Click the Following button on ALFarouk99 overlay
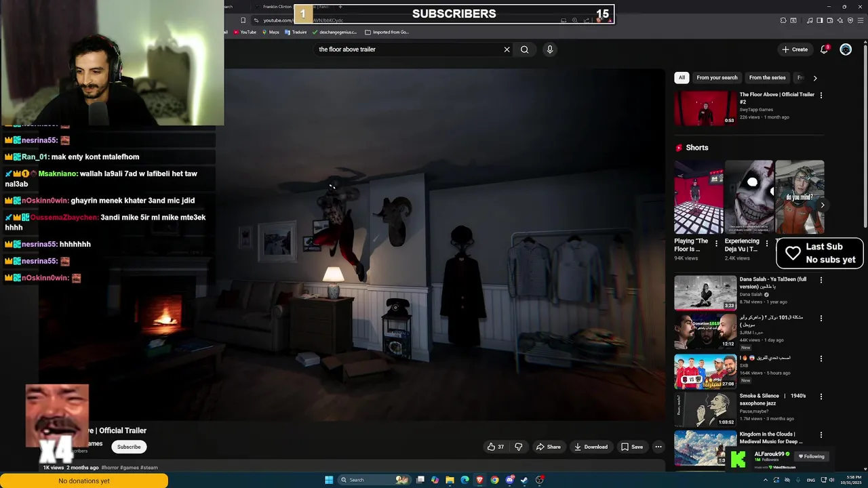Image resolution: width=868 pixels, height=488 pixels. coord(811,456)
